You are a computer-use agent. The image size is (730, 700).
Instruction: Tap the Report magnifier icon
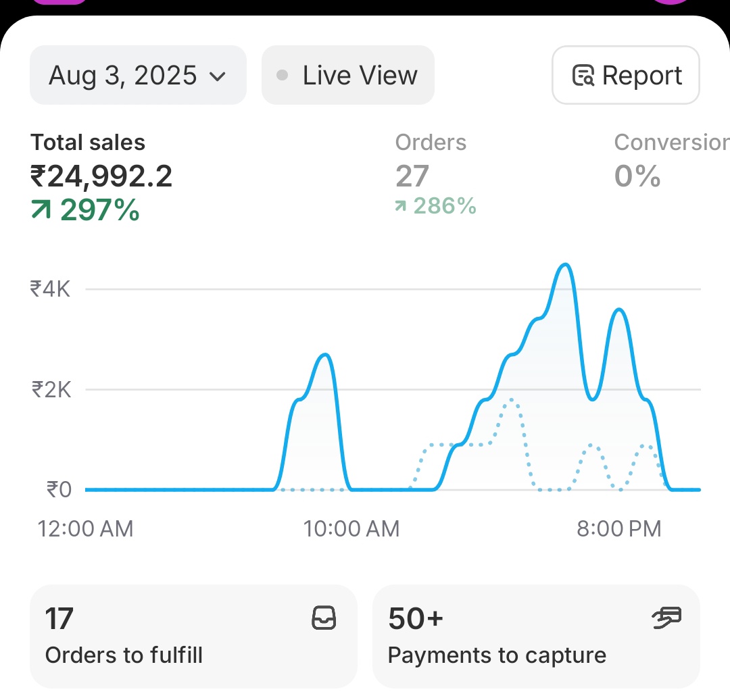(583, 76)
